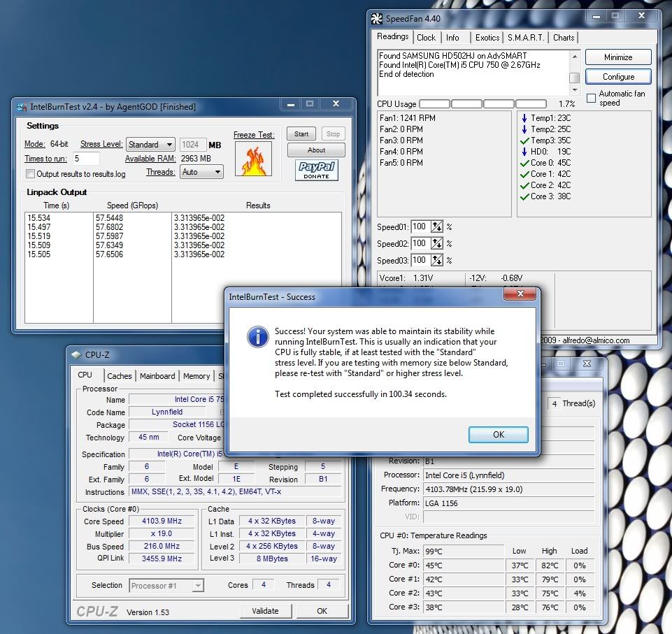
Task: Open the S.M.A.R.T. tab
Action: [x=526, y=38]
